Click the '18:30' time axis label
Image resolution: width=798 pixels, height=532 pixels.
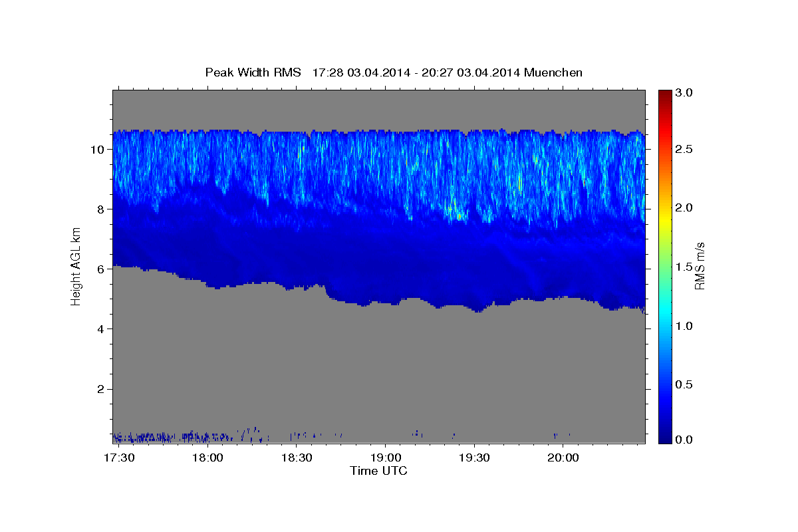tap(297, 458)
